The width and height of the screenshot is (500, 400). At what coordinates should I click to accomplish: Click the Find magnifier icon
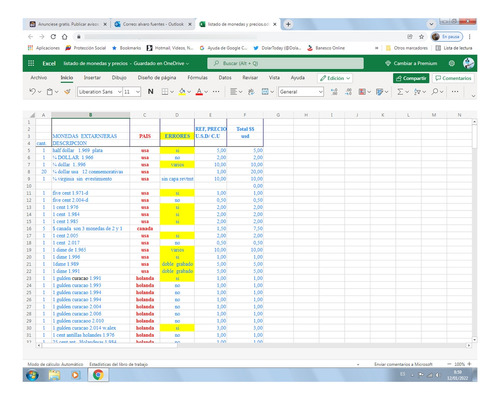435,91
